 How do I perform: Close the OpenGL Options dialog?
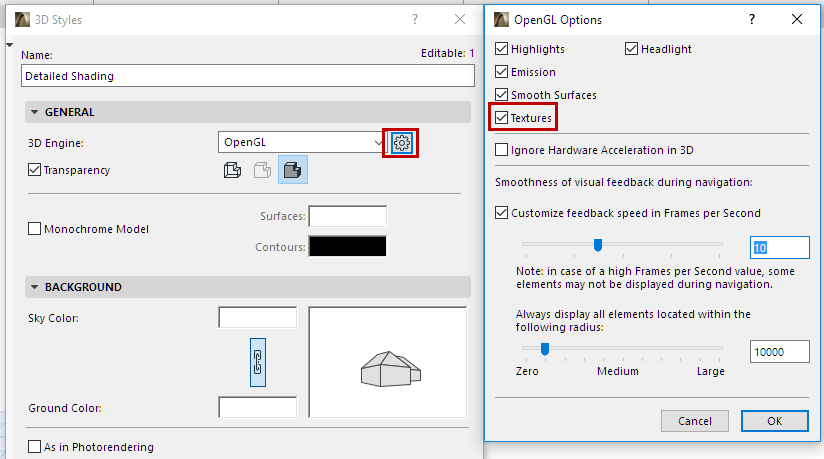click(x=797, y=19)
